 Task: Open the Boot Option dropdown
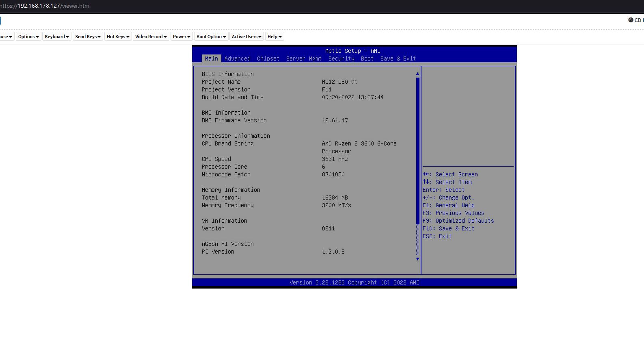pyautogui.click(x=211, y=37)
